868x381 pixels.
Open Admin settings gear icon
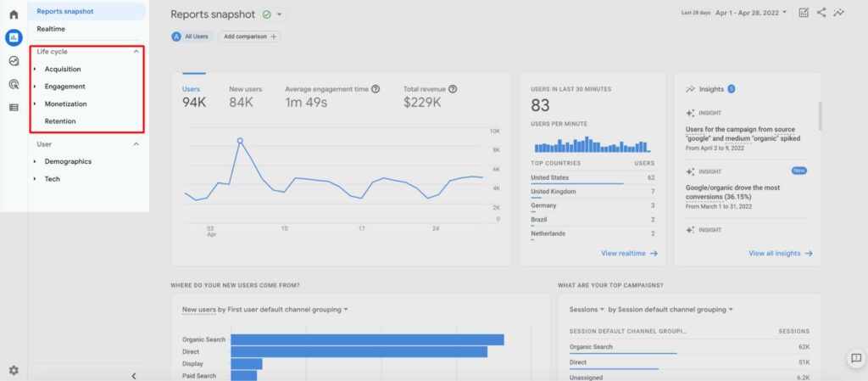(14, 370)
